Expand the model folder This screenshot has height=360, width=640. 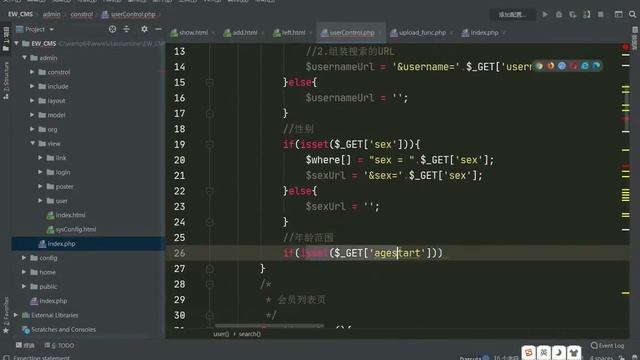pos(32,115)
